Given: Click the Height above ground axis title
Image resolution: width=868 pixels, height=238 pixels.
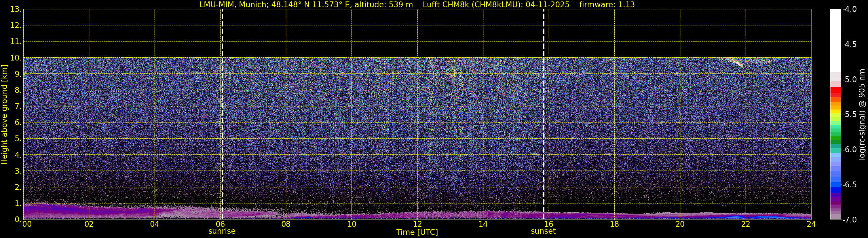Looking at the screenshot, I should point(4,114).
